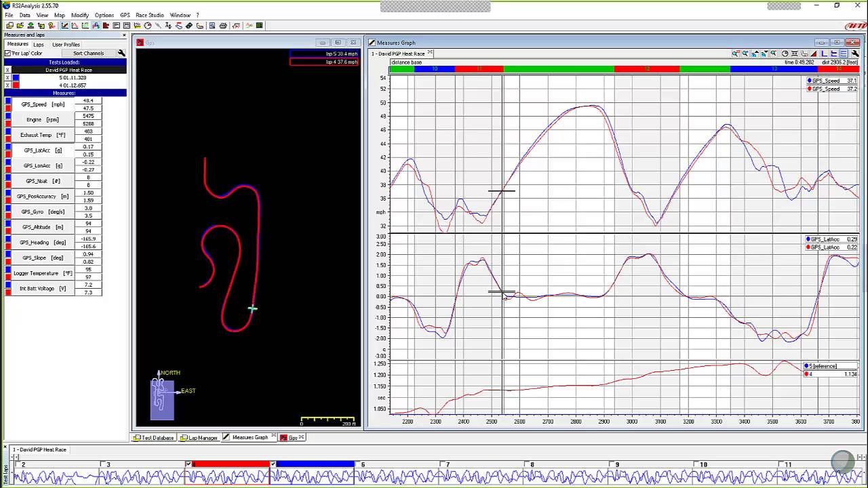Image resolution: width=868 pixels, height=488 pixels.
Task: Click the AiM logo in the corner
Action: coord(855,26)
